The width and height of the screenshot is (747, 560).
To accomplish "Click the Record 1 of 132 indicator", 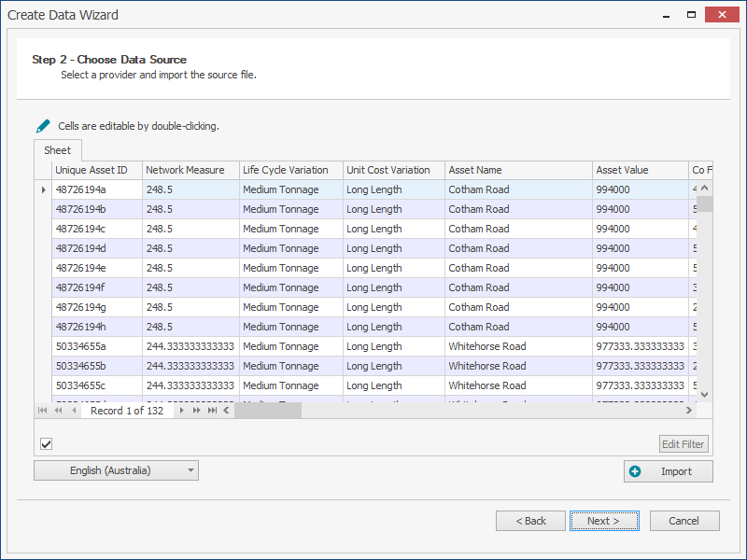I will click(127, 411).
